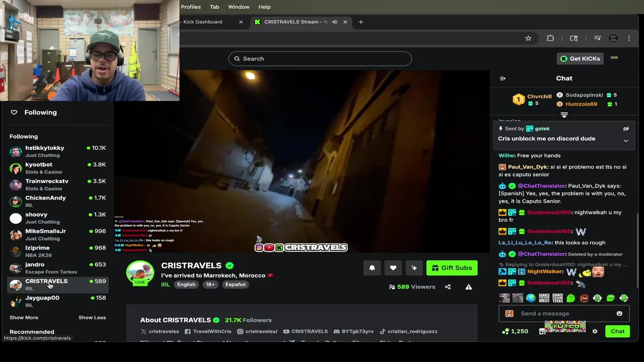
Task: Click the Send a message chat input
Action: [x=563, y=314]
